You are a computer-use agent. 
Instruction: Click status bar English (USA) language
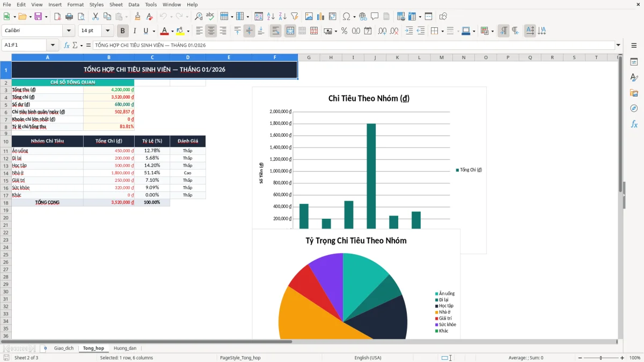tap(368, 358)
